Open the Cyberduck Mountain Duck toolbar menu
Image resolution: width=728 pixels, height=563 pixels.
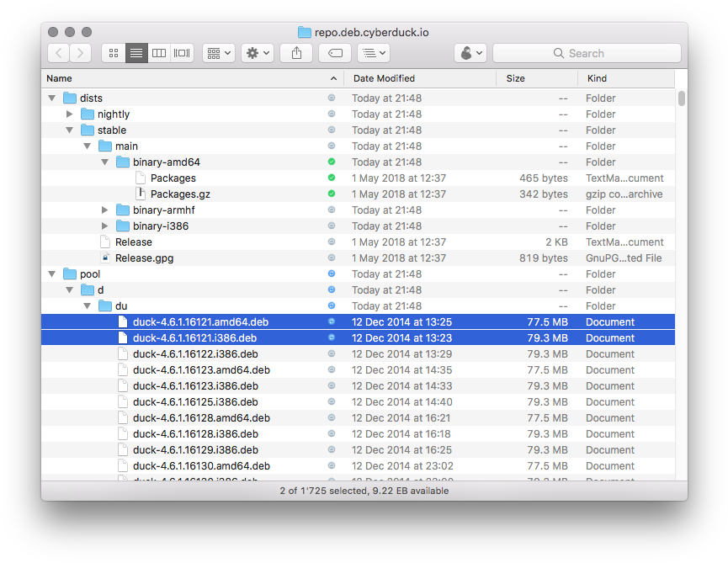click(x=470, y=53)
